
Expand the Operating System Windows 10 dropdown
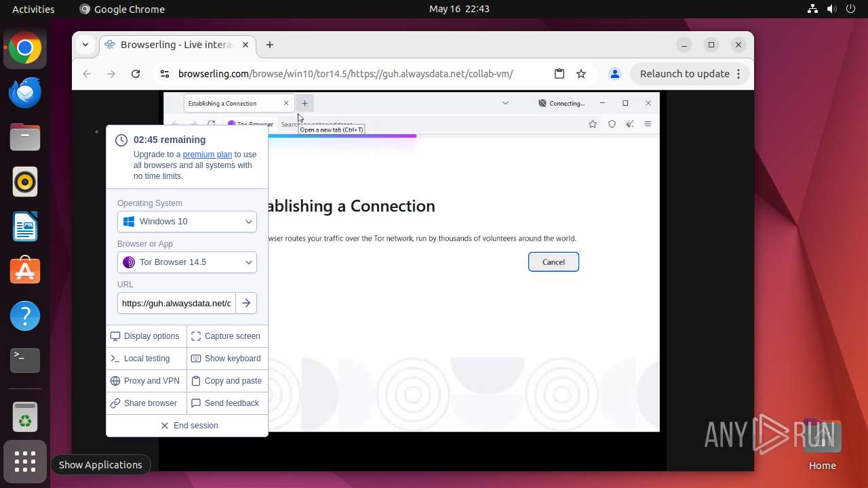point(187,222)
